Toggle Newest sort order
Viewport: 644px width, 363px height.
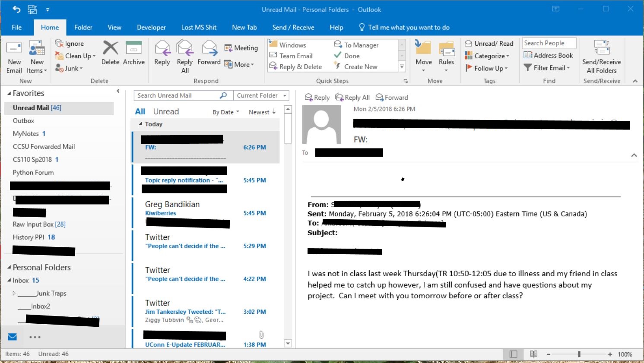click(x=262, y=112)
